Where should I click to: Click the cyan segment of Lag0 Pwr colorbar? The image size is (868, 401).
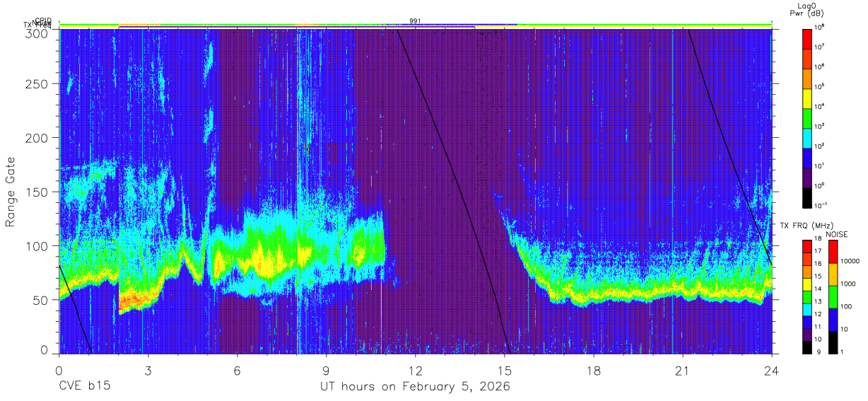coord(807,139)
